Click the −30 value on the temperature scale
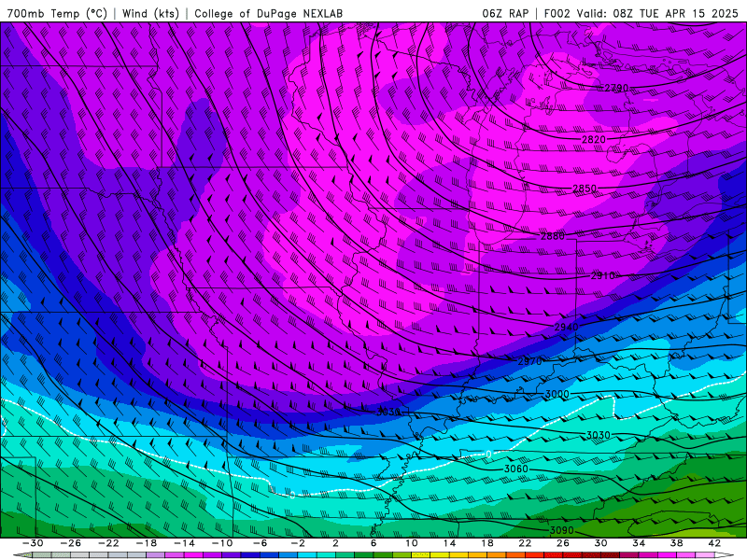Image resolution: width=747 pixels, height=560 pixels. pyautogui.click(x=33, y=543)
